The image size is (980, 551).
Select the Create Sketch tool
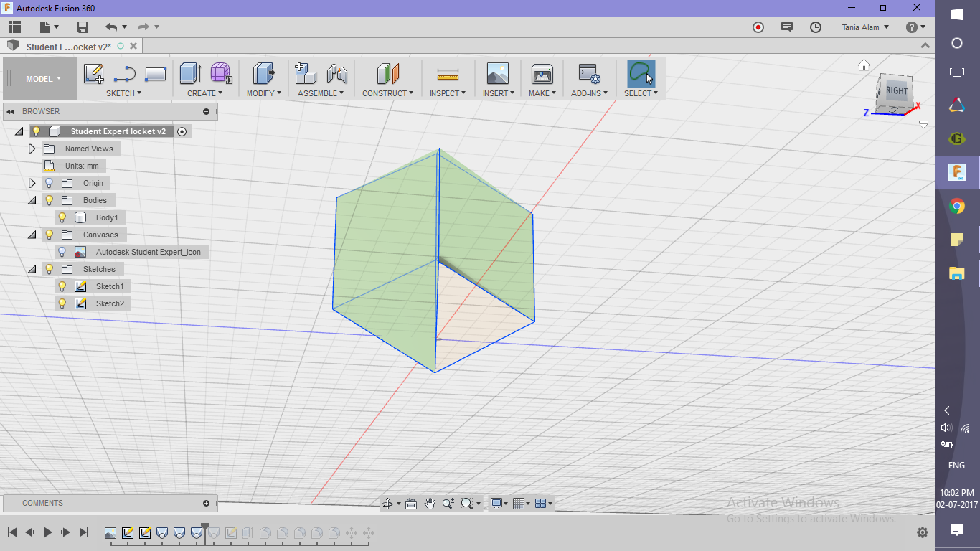coord(94,74)
